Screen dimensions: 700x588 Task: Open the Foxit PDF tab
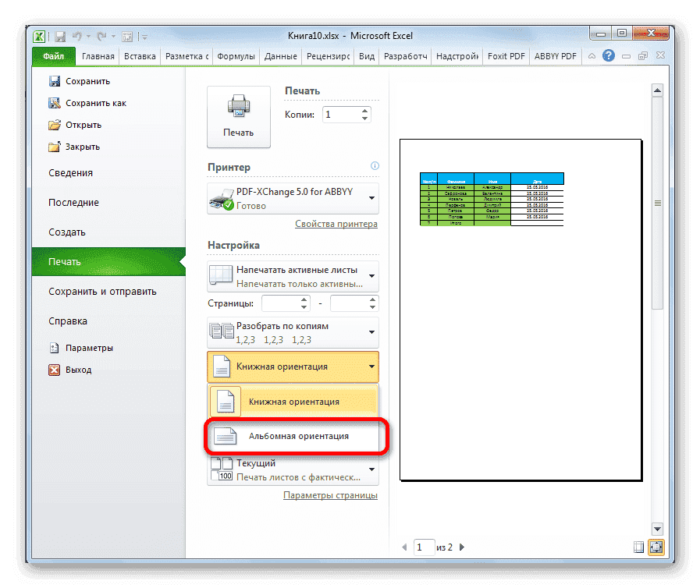point(506,55)
